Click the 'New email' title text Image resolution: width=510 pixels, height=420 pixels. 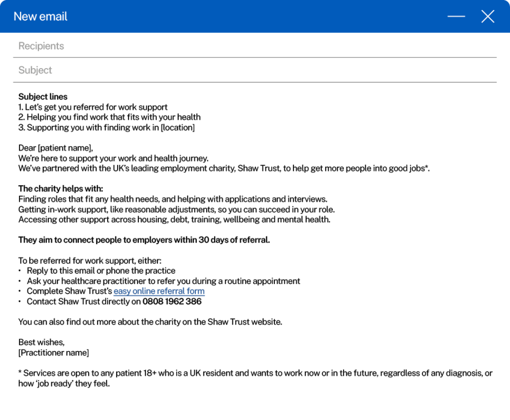pos(40,16)
